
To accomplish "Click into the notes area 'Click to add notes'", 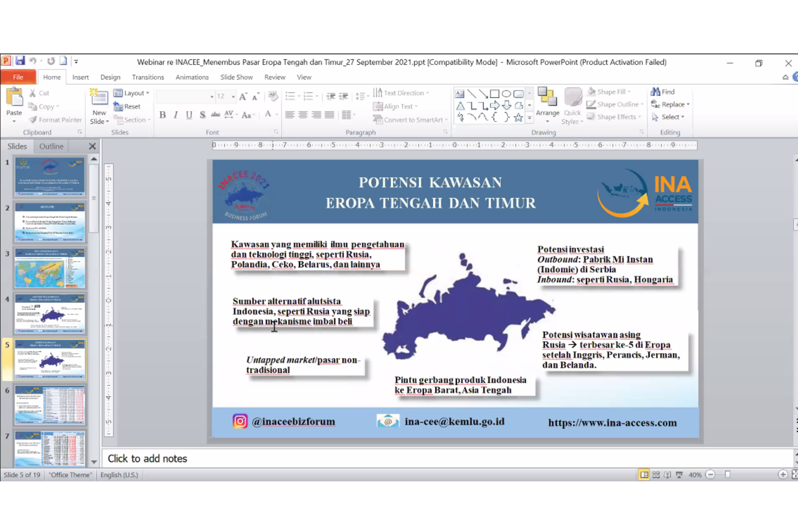I will pyautogui.click(x=447, y=458).
